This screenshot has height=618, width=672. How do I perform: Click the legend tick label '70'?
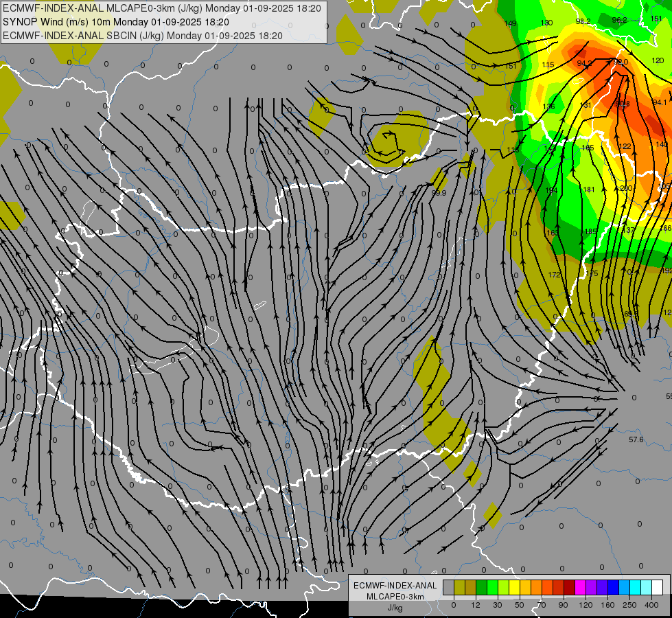pos(542,605)
